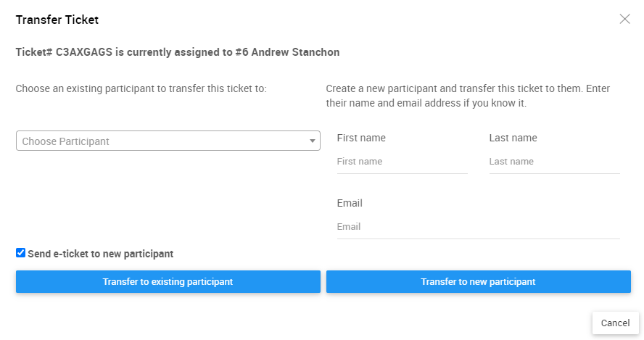This screenshot has height=340, width=644.
Task: Click the 'Send e-ticket to new participant' label
Action: tap(100, 254)
